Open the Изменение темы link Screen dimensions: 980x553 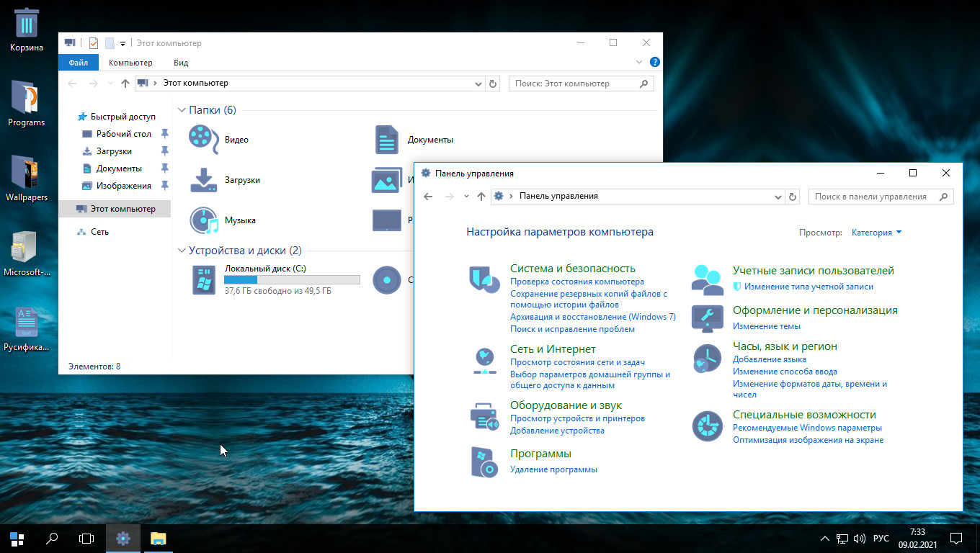(766, 326)
